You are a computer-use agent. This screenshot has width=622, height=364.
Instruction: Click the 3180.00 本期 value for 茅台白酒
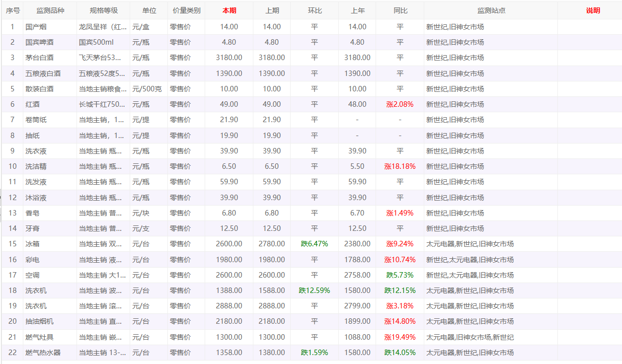click(x=229, y=58)
